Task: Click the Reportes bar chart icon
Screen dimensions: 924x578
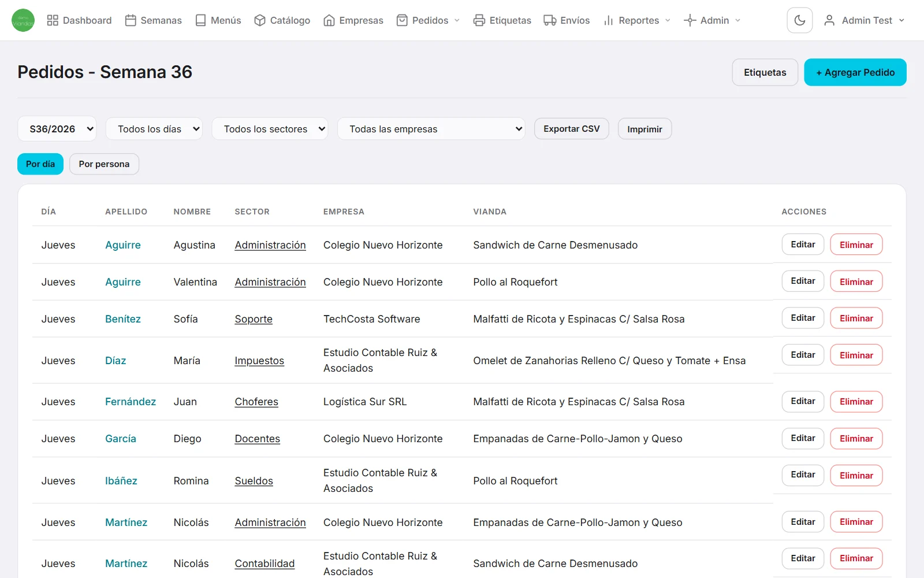Action: 608,20
